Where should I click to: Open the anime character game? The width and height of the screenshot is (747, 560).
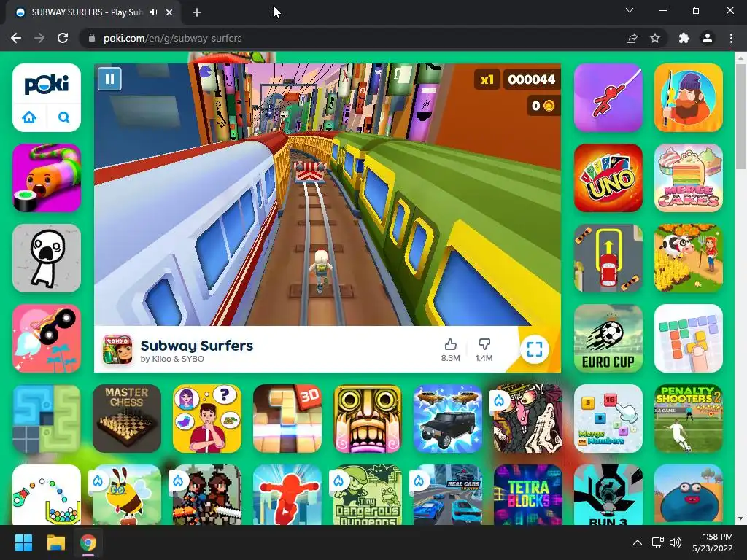(528, 418)
